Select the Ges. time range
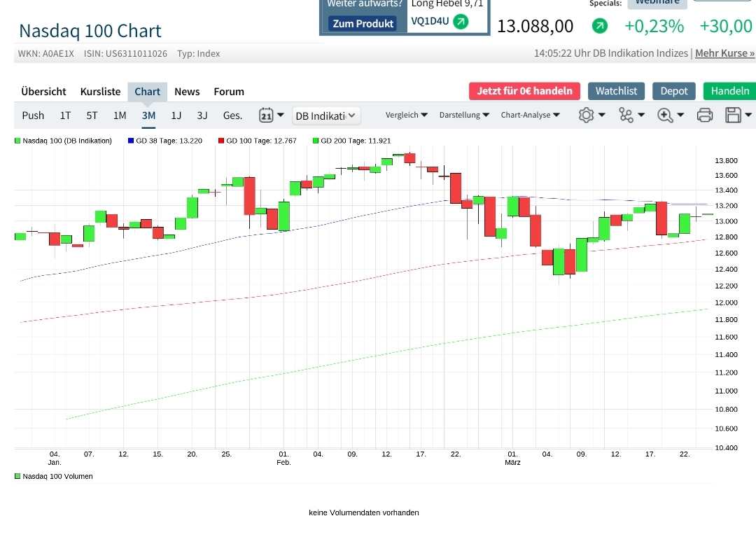This screenshot has height=537, width=756. [x=232, y=115]
